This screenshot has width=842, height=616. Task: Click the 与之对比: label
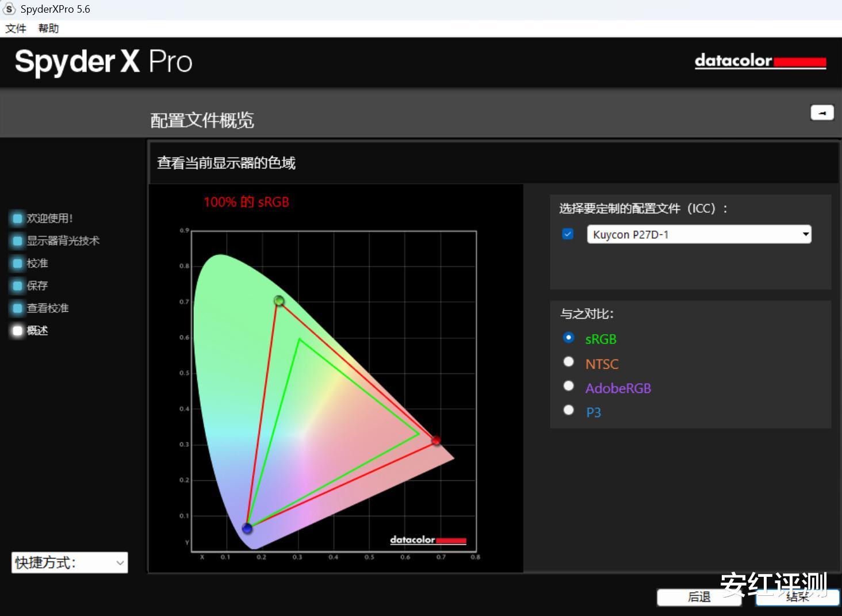click(x=587, y=313)
